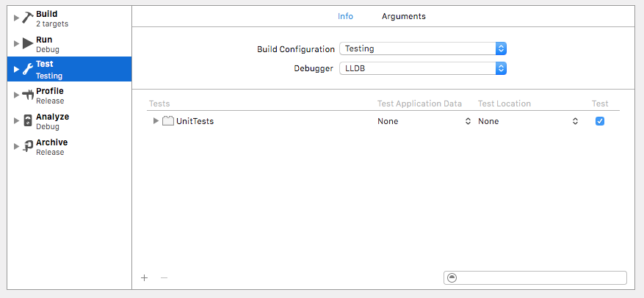Screen dimensions: 644x298
Task: Uncheck the UnitTests Test checkbox
Action: (x=600, y=121)
